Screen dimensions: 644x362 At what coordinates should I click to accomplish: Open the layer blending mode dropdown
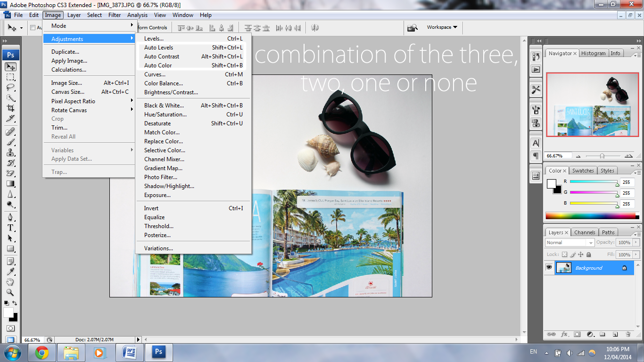pyautogui.click(x=570, y=242)
